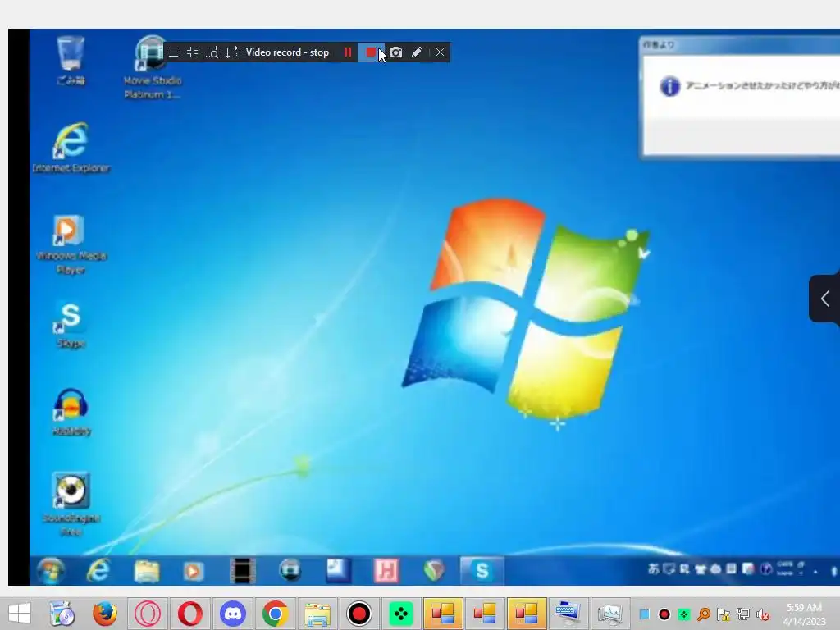Click the Windows 7 Start orb
Screen dimensions: 840x630
[50, 571]
